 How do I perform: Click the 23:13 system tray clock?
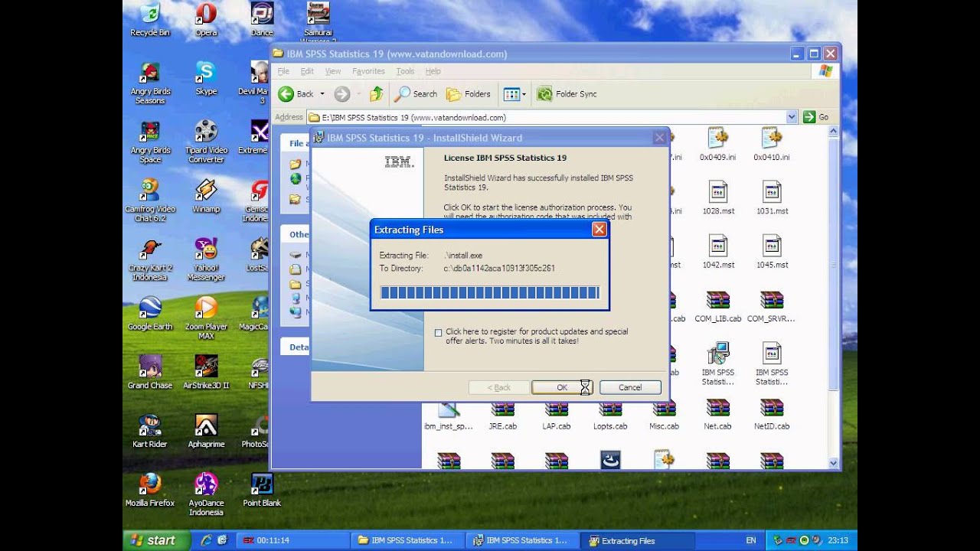tap(838, 540)
